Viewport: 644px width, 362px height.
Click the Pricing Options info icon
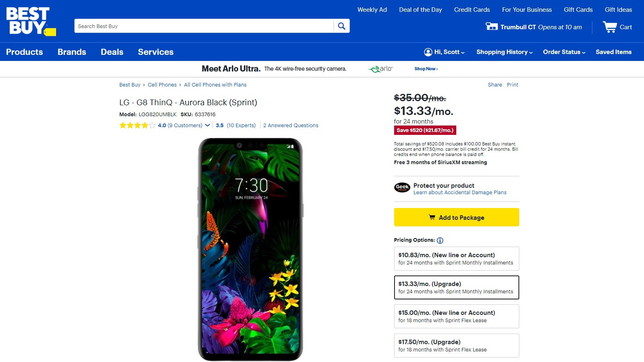(x=440, y=241)
